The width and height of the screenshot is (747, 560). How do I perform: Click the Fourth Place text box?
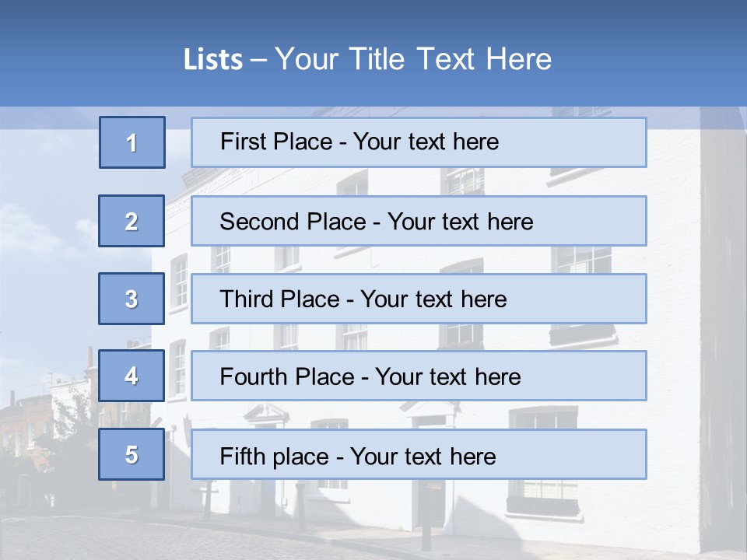pyautogui.click(x=419, y=376)
